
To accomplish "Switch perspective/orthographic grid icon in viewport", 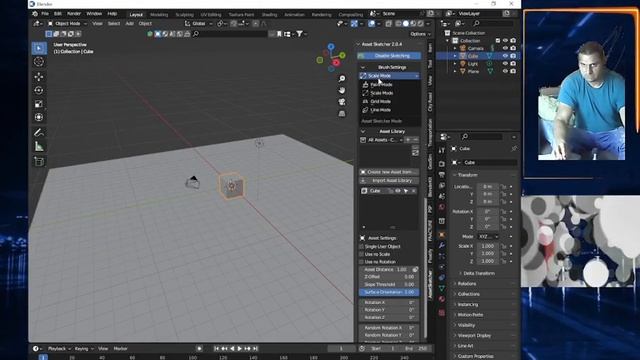I will tap(342, 113).
